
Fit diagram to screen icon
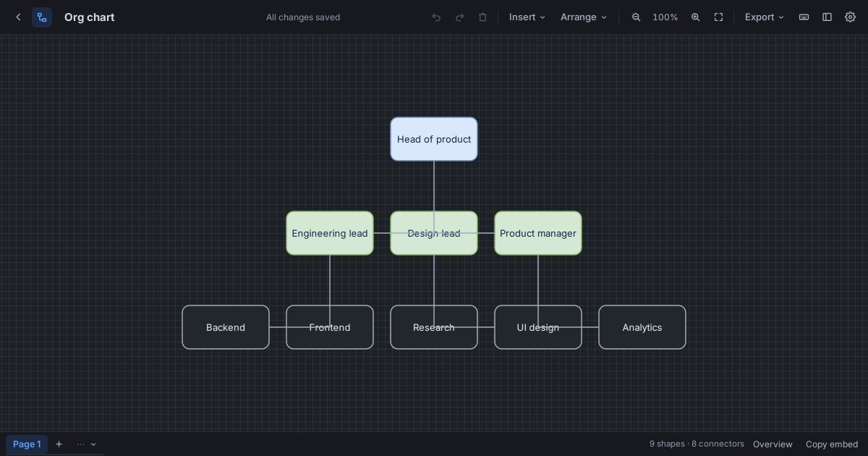(718, 17)
